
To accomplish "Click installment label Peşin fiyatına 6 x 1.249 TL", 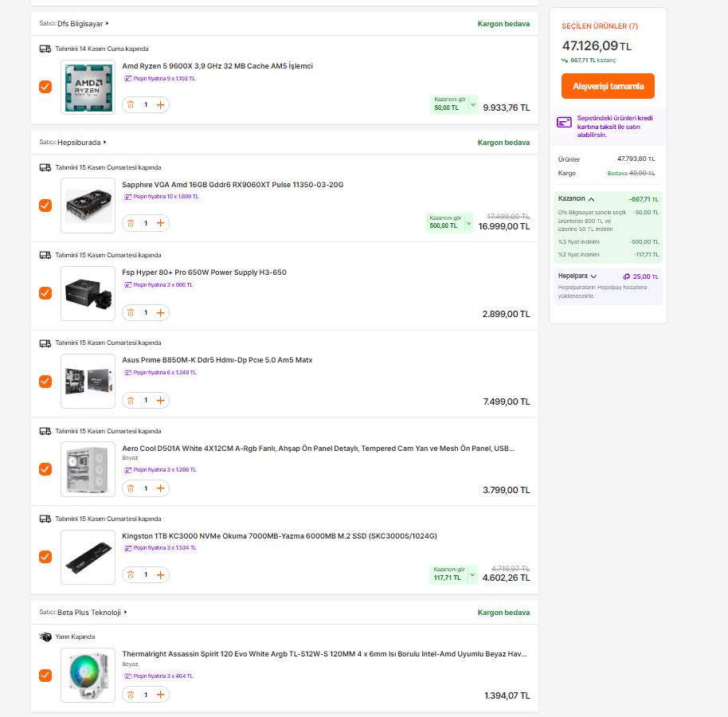I will [x=160, y=372].
